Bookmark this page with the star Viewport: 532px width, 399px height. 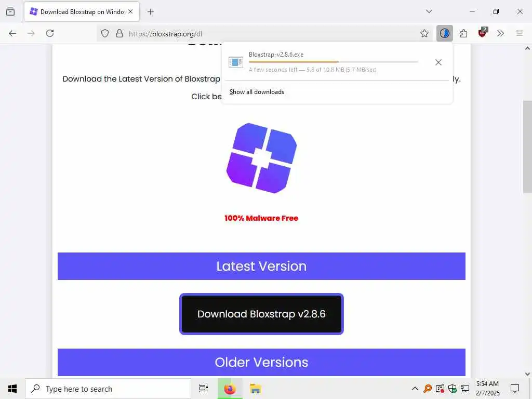coord(424,33)
